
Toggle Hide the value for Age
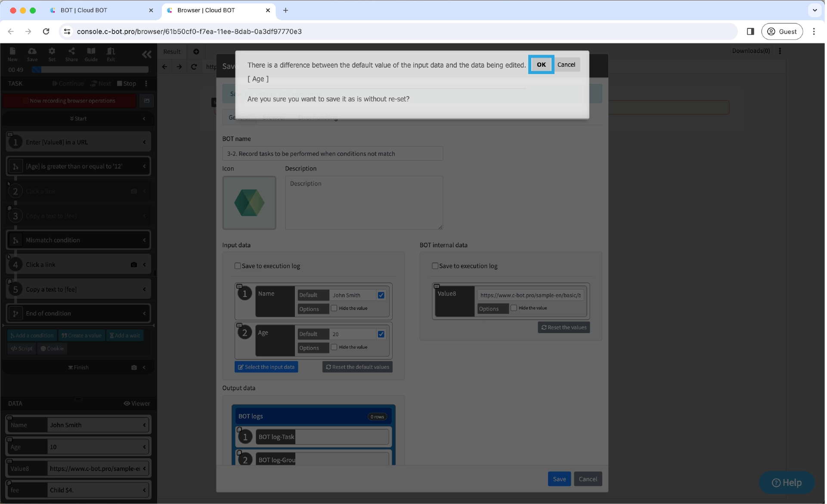334,347
